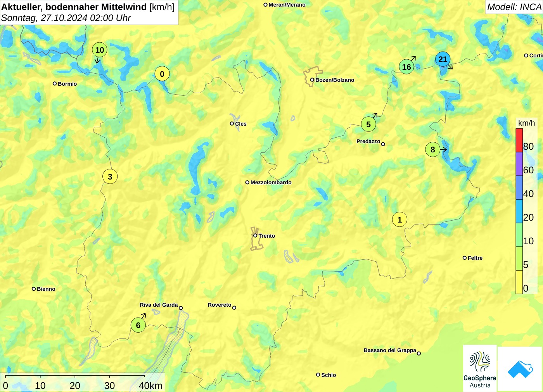Select the date 'Sonntag, 27.10.2024 02:00 Uhr'

[x=66, y=18]
